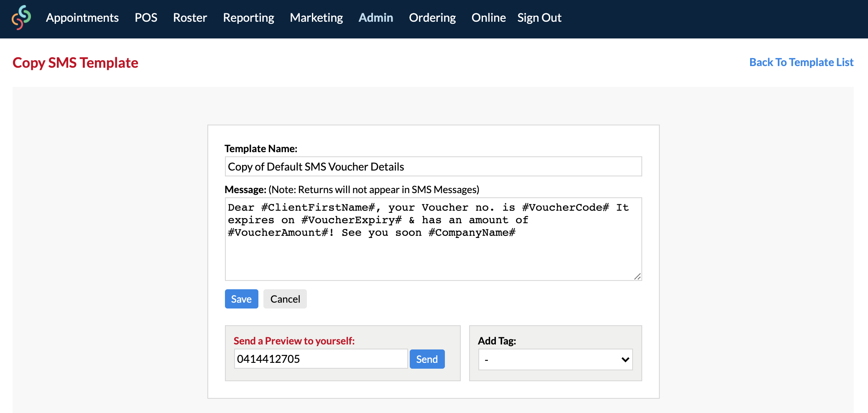Viewport: 868px width, 413px height.
Task: Grab the message box resize handle
Action: click(x=637, y=276)
